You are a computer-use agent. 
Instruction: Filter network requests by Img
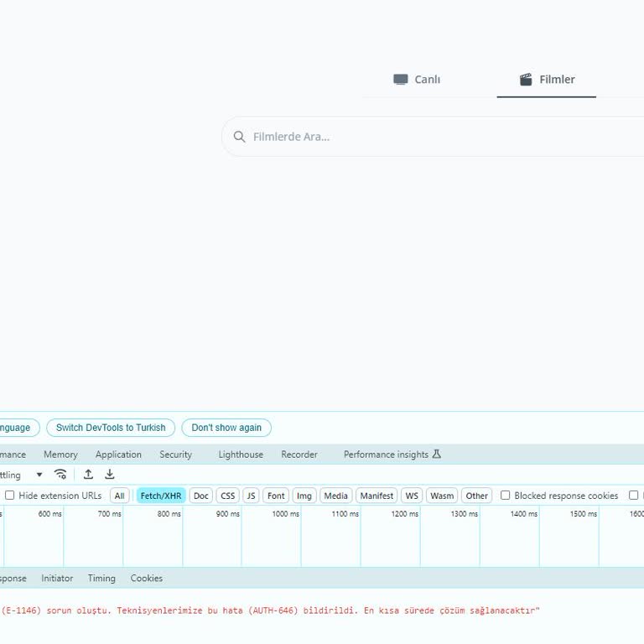pyautogui.click(x=304, y=496)
